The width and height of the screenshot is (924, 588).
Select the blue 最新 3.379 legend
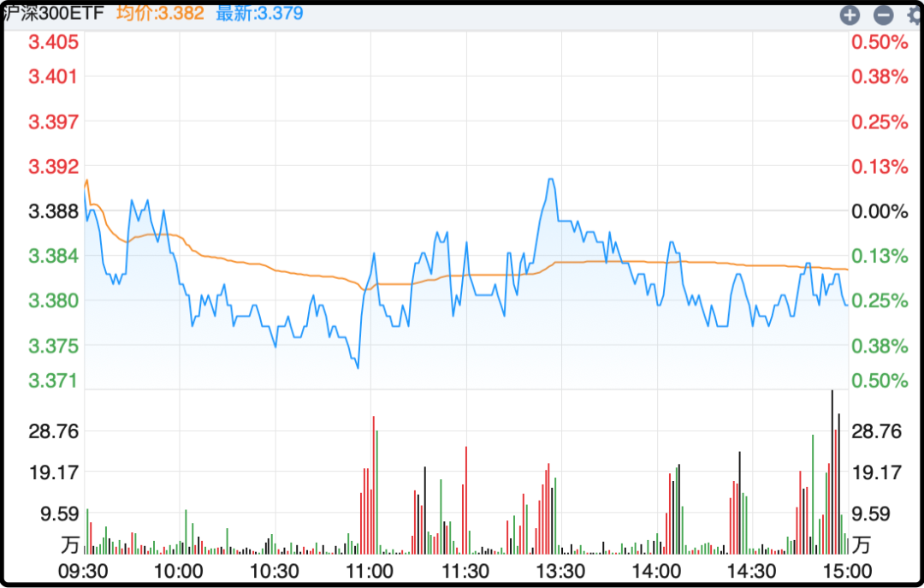[x=259, y=13]
